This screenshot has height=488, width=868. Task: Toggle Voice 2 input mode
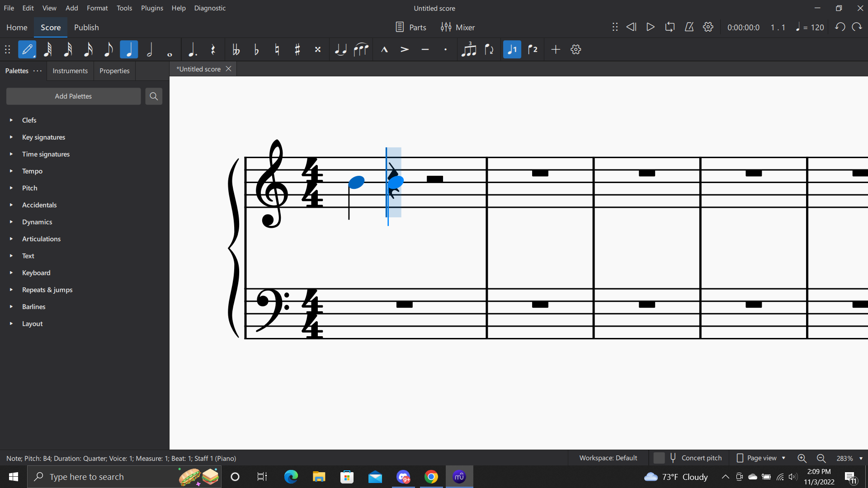pyautogui.click(x=533, y=49)
